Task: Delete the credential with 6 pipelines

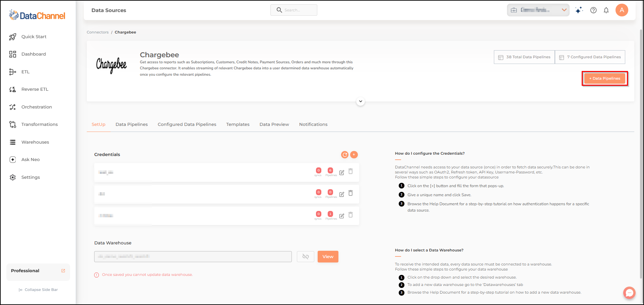Action: 350,171
